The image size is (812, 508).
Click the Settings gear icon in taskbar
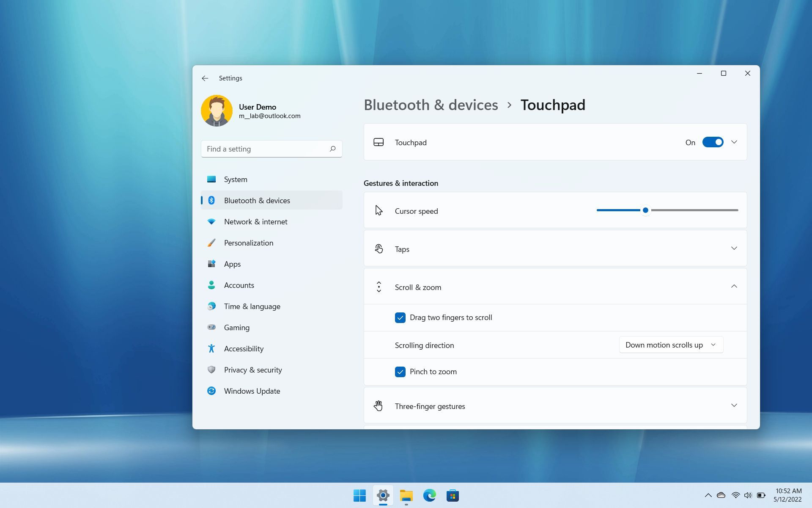point(383,496)
